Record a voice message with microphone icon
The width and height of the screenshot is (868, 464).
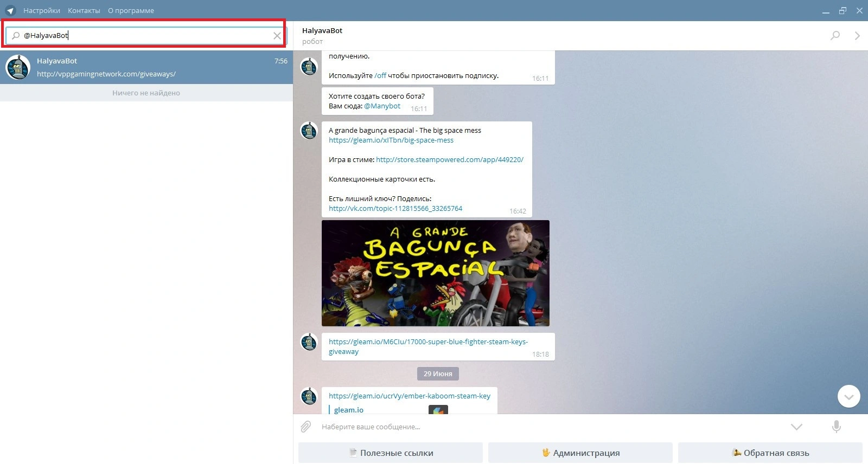(837, 427)
